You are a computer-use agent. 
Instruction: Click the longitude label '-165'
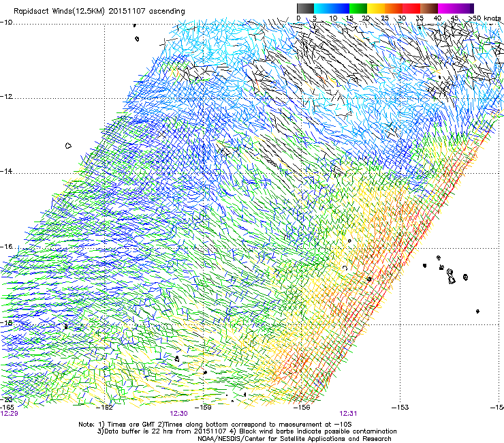7,408
